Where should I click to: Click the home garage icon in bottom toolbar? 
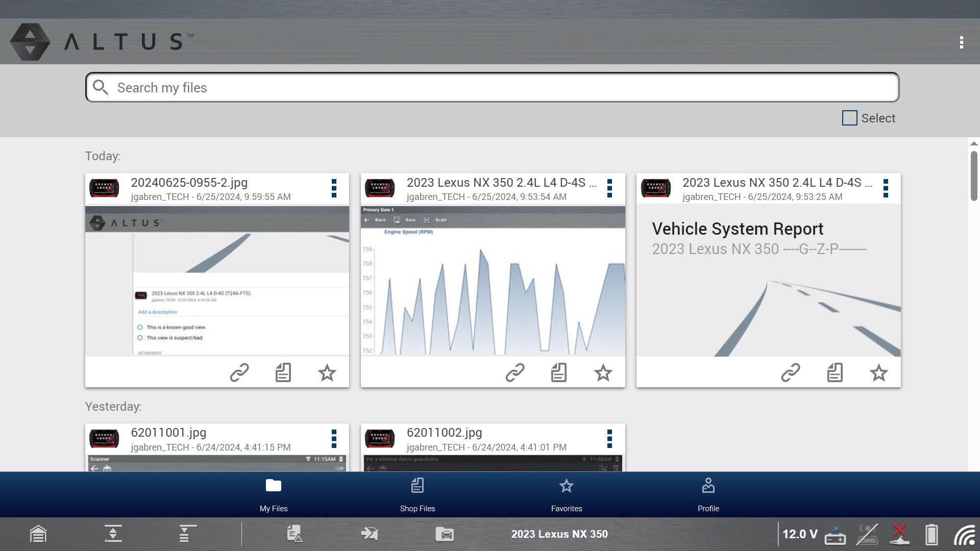pos(38,534)
